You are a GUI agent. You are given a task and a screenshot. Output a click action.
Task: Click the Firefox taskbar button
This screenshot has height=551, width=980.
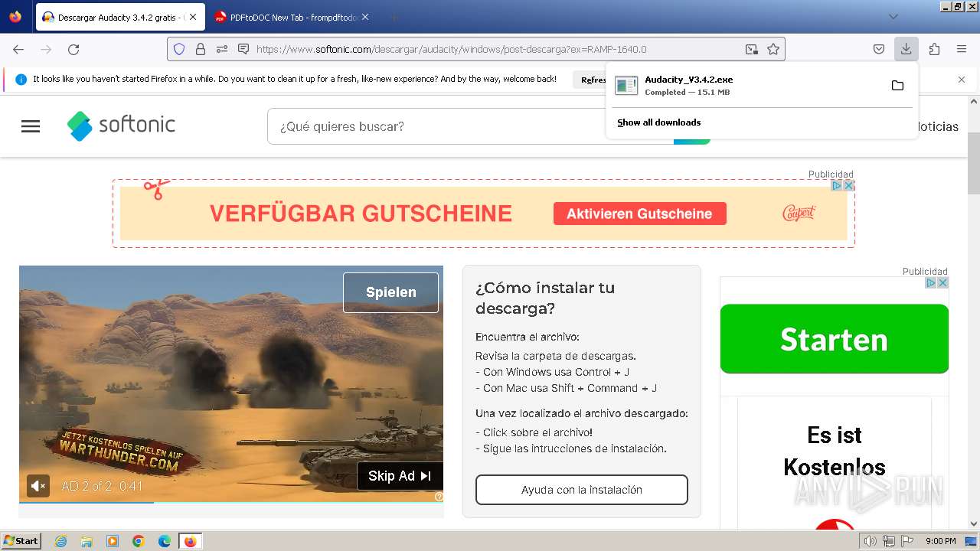click(x=190, y=541)
